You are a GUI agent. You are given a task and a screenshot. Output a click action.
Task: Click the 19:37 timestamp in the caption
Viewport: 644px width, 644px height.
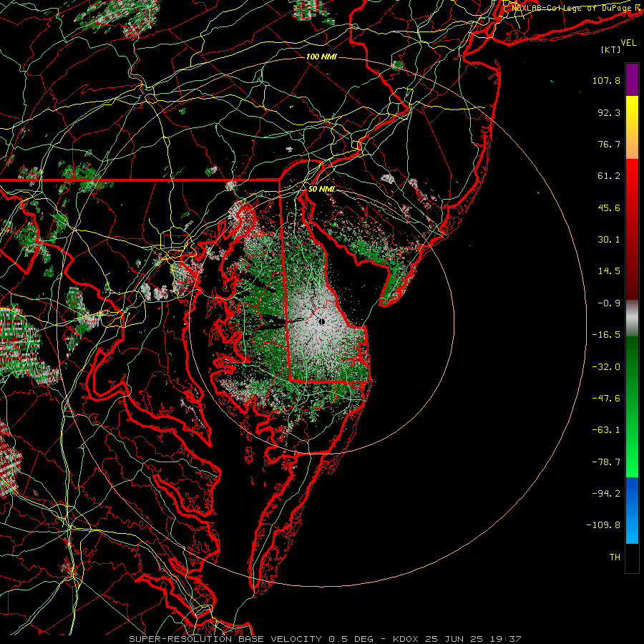[507, 639]
